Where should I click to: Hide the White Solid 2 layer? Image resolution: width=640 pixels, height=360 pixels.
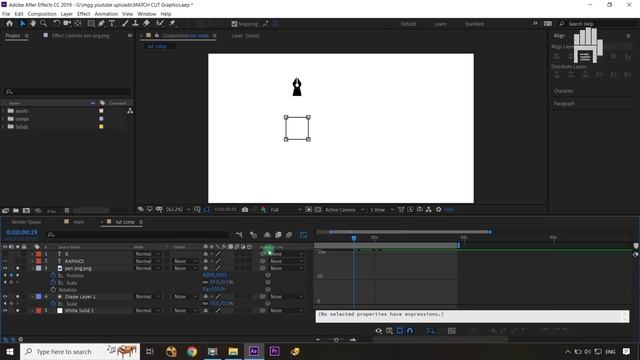point(5,310)
